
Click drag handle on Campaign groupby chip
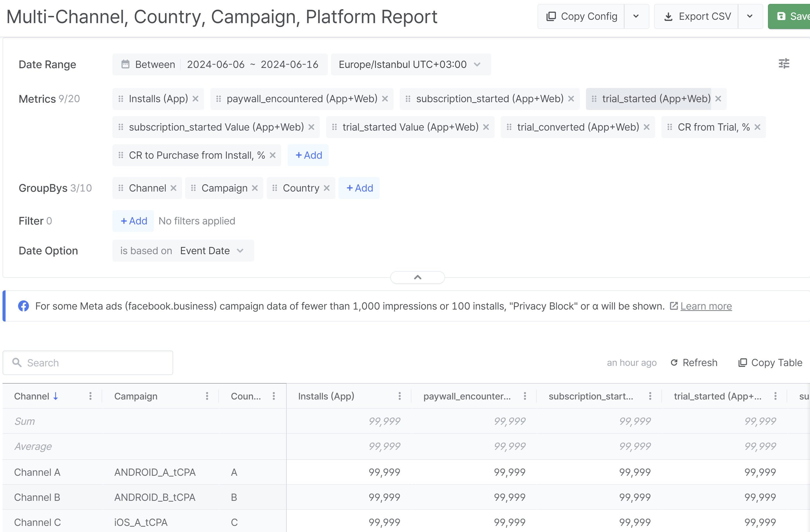click(x=193, y=188)
